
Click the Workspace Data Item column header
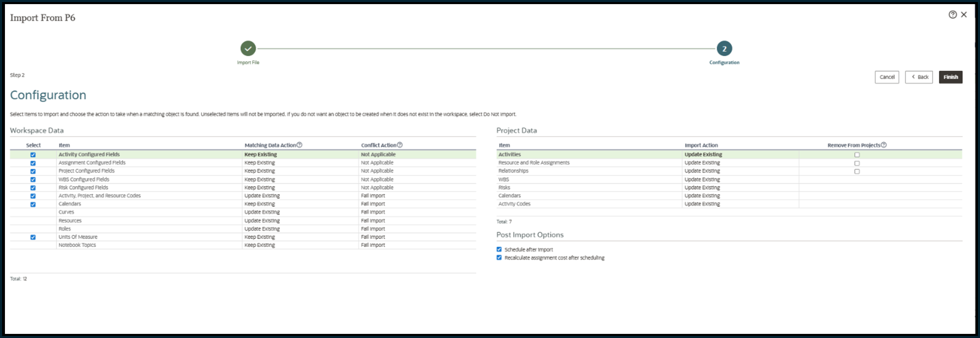[64, 145]
